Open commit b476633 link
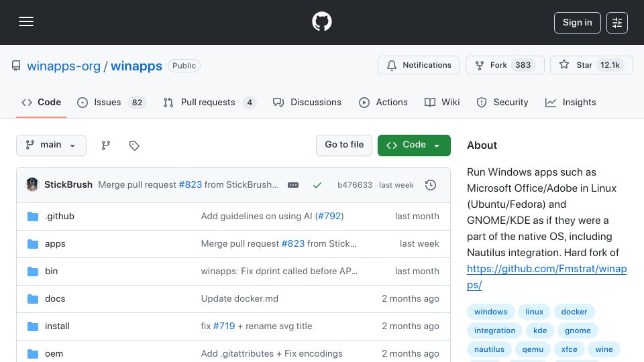Image resolution: width=644 pixels, height=362 pixels. click(355, 185)
